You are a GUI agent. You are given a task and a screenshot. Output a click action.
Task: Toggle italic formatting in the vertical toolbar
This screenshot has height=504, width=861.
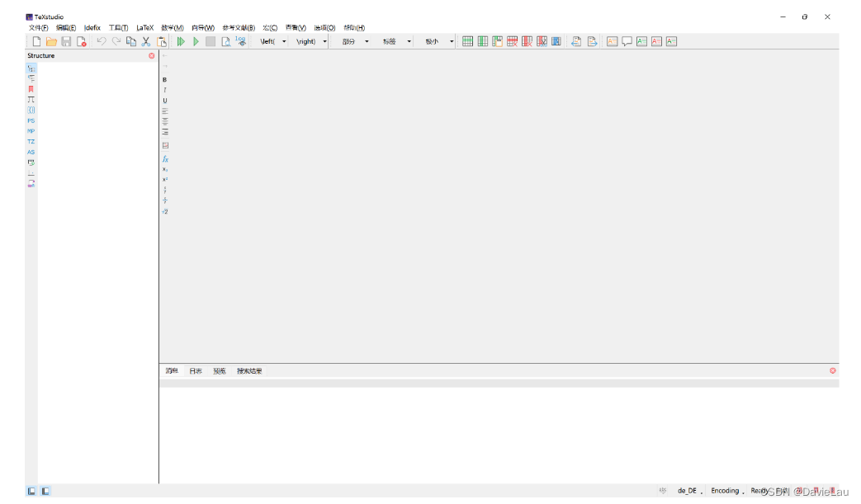pos(165,91)
